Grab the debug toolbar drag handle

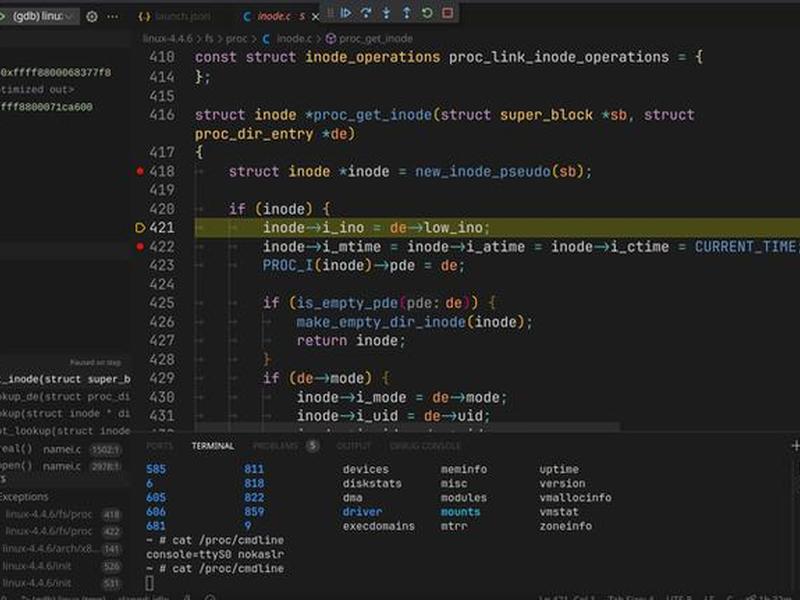click(330, 13)
